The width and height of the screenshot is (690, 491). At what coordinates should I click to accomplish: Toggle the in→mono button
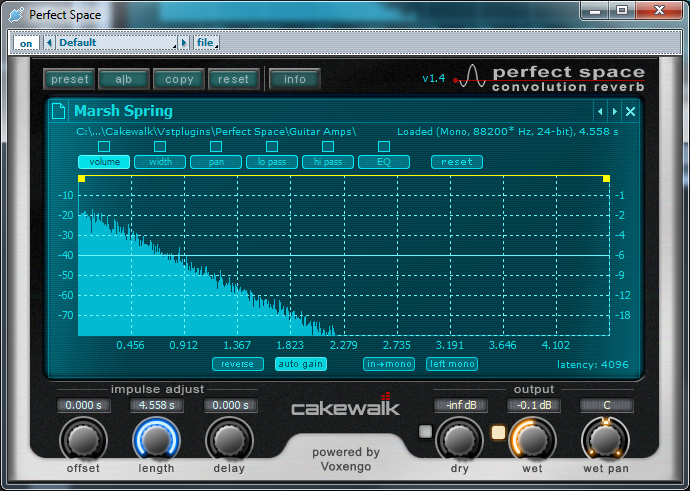[389, 364]
